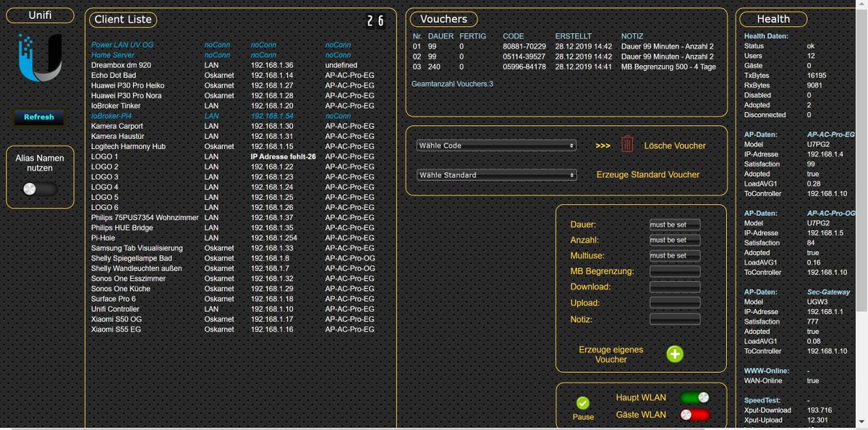Click the Upload input field

click(x=674, y=303)
